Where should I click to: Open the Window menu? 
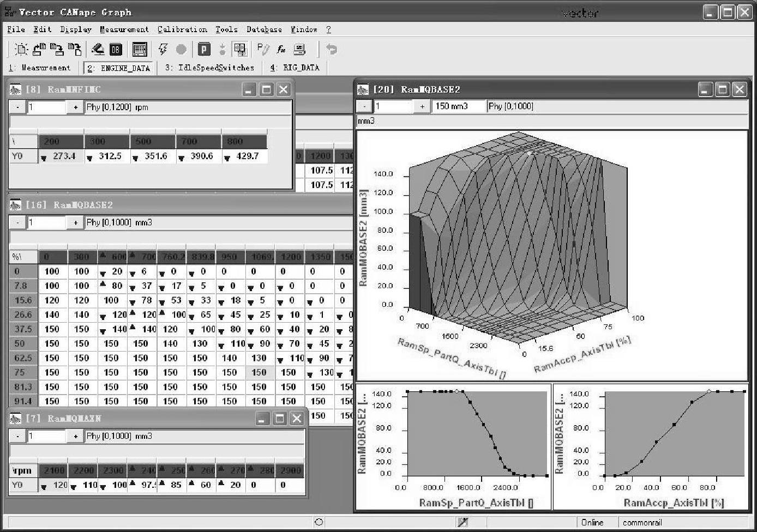(304, 29)
